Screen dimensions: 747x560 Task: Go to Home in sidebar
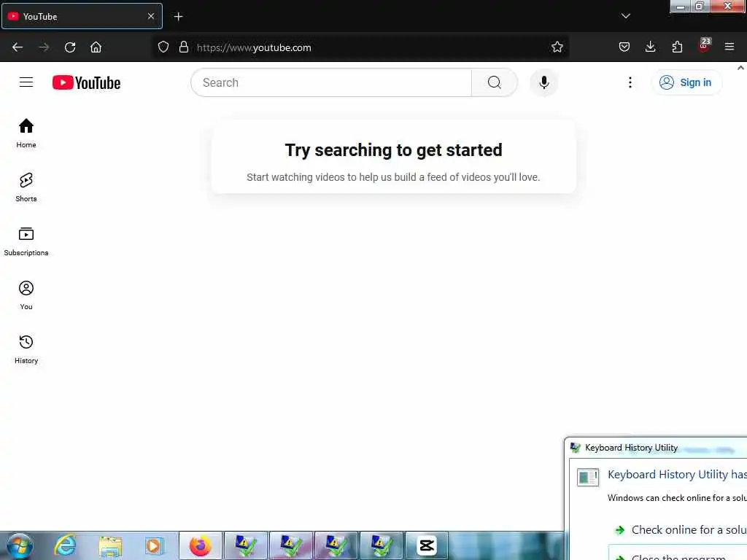click(26, 133)
